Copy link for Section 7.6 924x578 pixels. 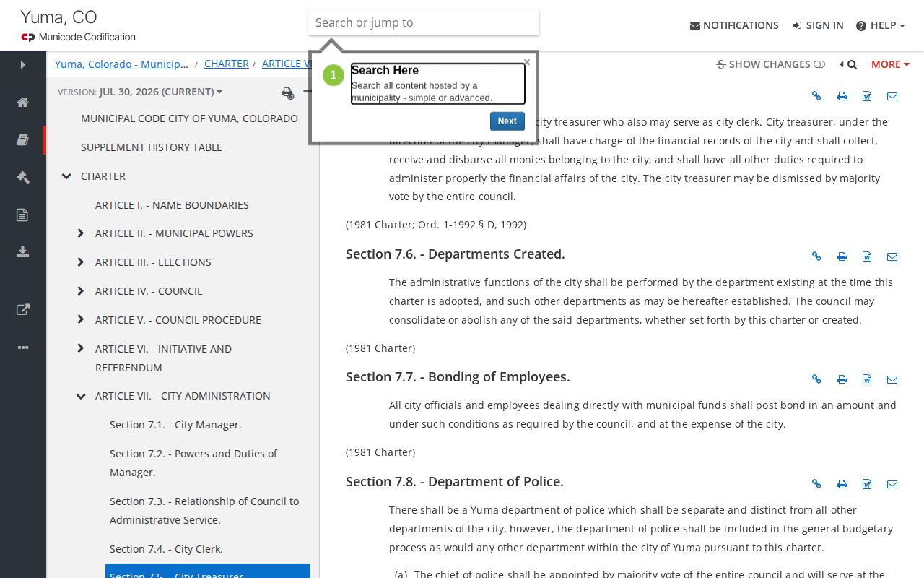[x=816, y=256]
